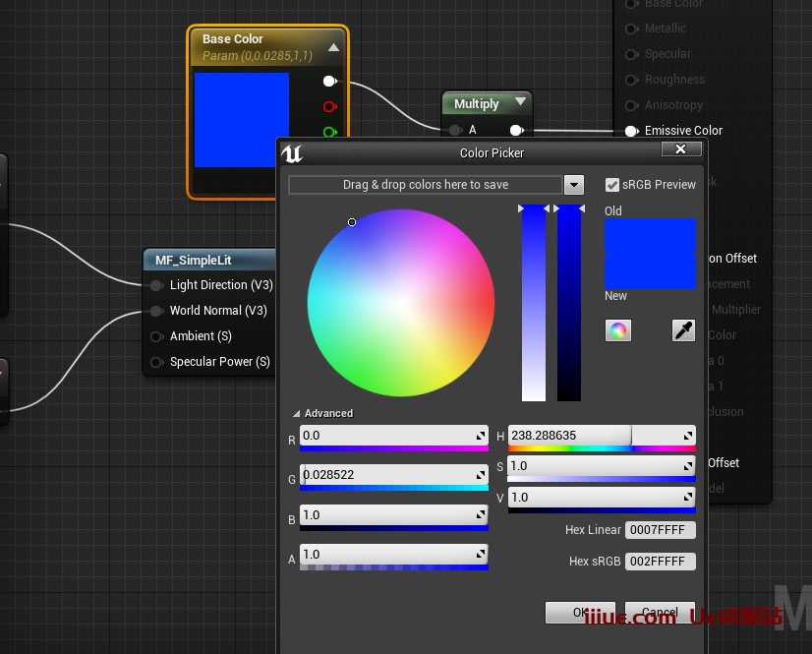The image size is (812, 654).
Task: Click the Emissive Color input pin
Action: (x=631, y=131)
